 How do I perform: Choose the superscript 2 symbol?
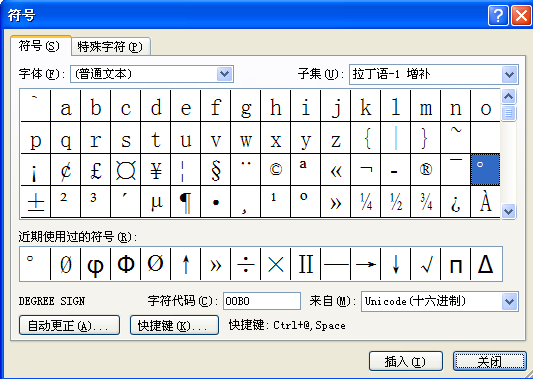[x=66, y=201]
